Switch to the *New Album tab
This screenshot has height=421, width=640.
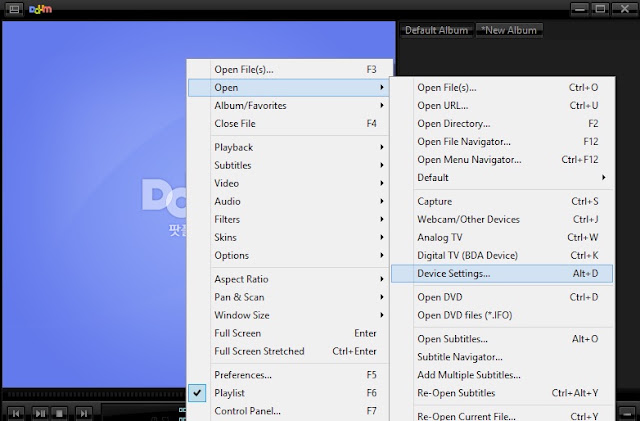509,30
